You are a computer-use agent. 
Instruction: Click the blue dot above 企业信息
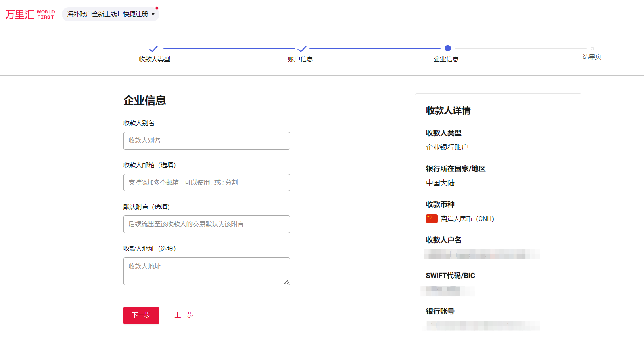pyautogui.click(x=447, y=48)
